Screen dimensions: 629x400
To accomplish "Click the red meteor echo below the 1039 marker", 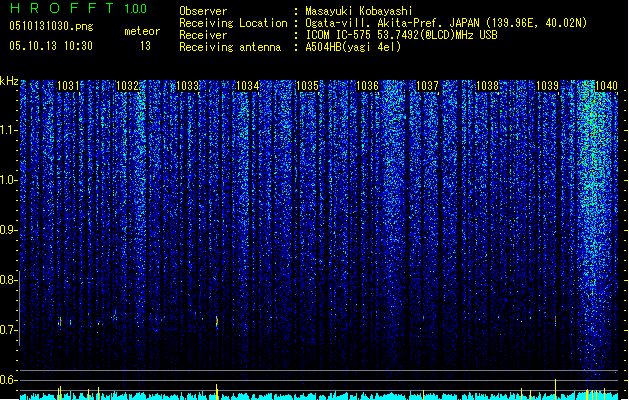I will (x=556, y=320).
